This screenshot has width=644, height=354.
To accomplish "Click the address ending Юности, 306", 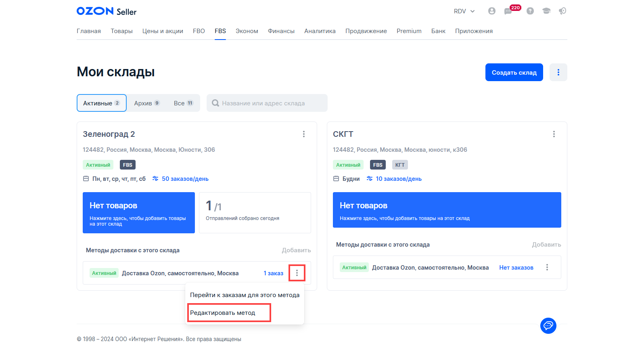I will 149,150.
